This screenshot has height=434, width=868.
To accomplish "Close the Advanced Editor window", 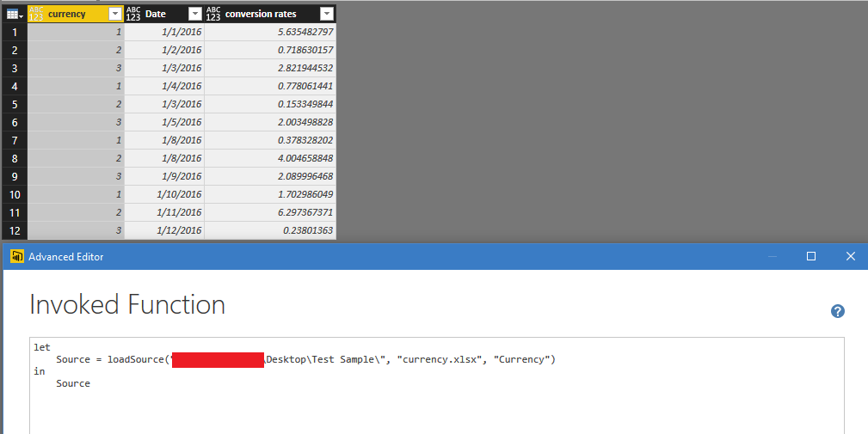I will click(x=851, y=256).
